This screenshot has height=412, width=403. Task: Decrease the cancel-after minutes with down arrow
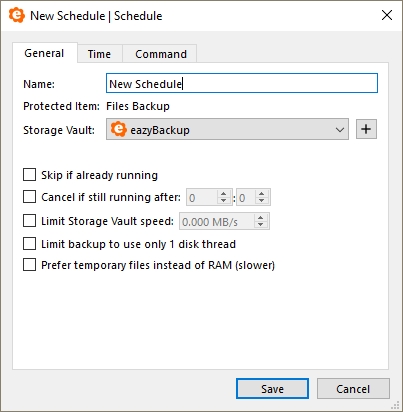262,200
